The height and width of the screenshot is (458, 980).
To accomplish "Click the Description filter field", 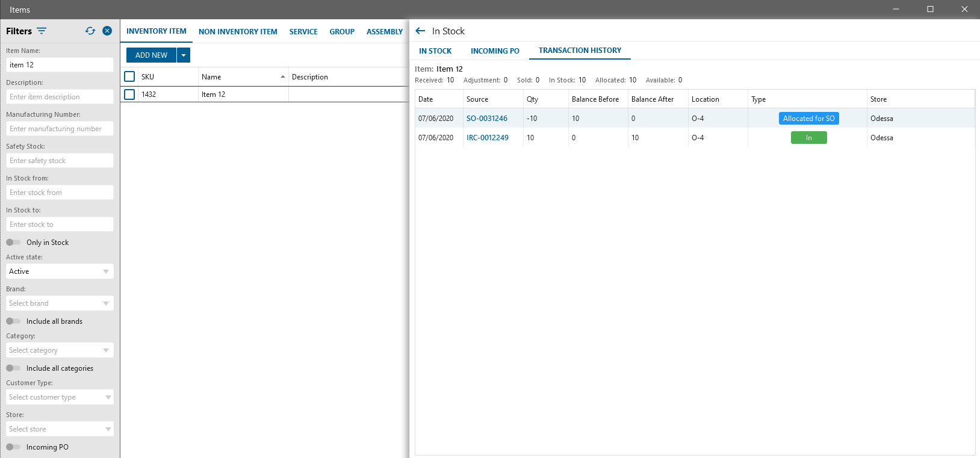I will coord(60,97).
